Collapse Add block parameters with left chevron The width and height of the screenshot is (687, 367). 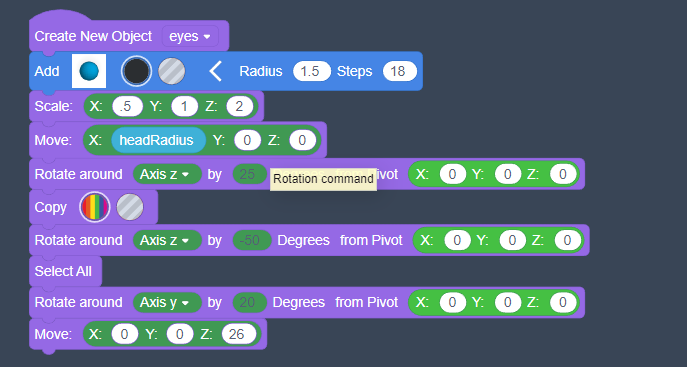click(x=216, y=71)
